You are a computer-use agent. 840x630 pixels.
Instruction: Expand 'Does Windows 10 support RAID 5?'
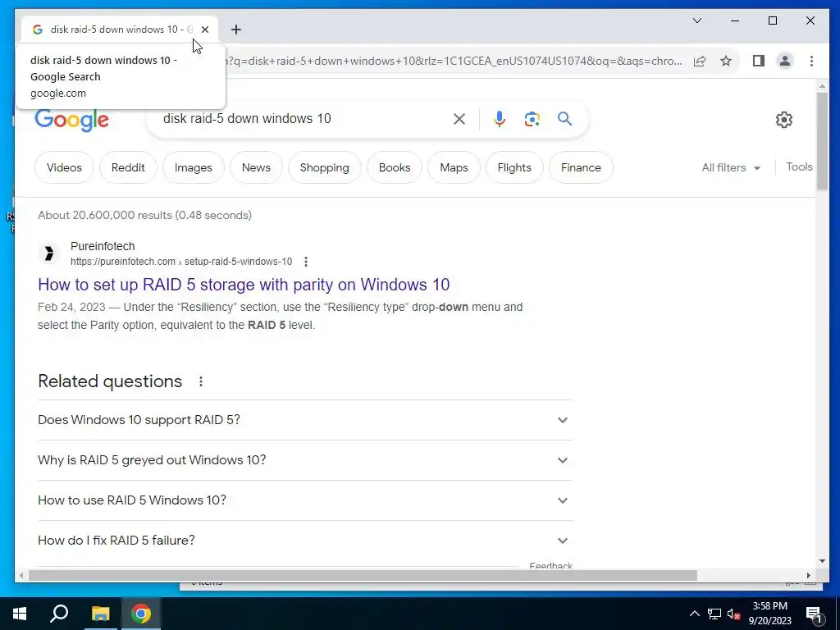tap(305, 420)
